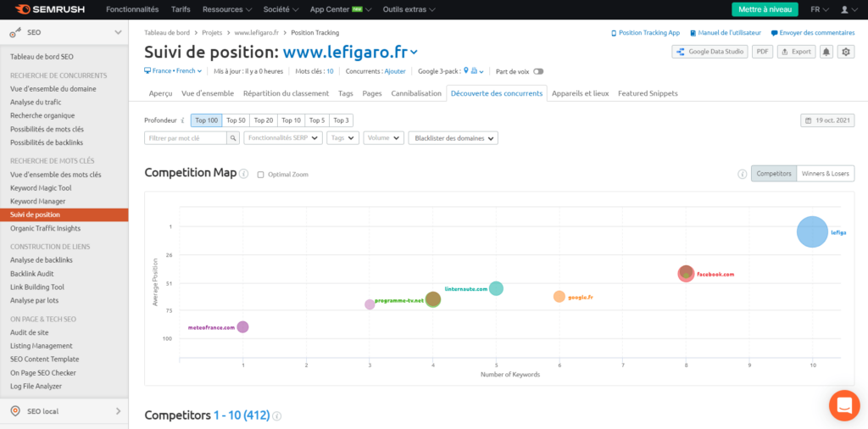Select Top 100 depth option
The image size is (868, 429).
click(x=207, y=120)
